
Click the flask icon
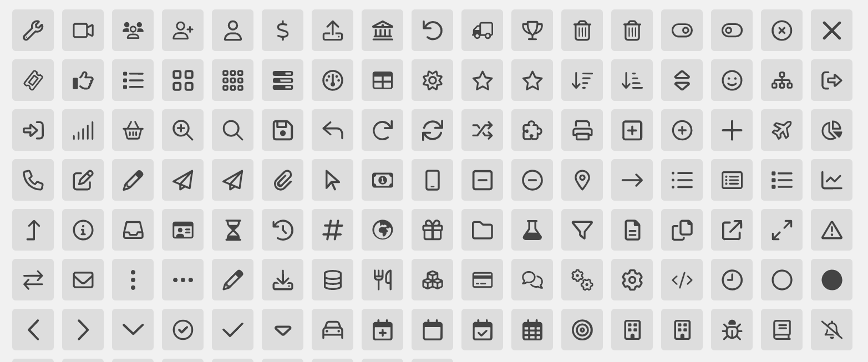pyautogui.click(x=532, y=230)
